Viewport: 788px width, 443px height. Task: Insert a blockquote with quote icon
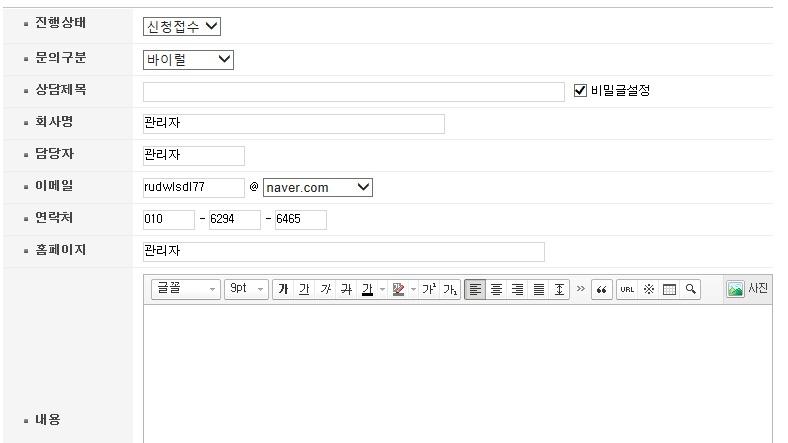coord(602,289)
